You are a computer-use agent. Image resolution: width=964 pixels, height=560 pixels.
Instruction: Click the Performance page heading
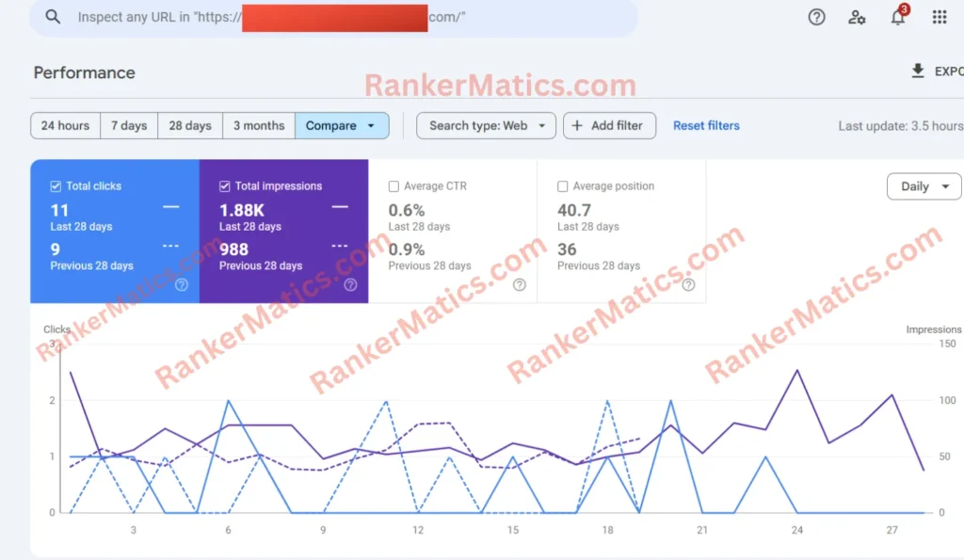pos(84,72)
